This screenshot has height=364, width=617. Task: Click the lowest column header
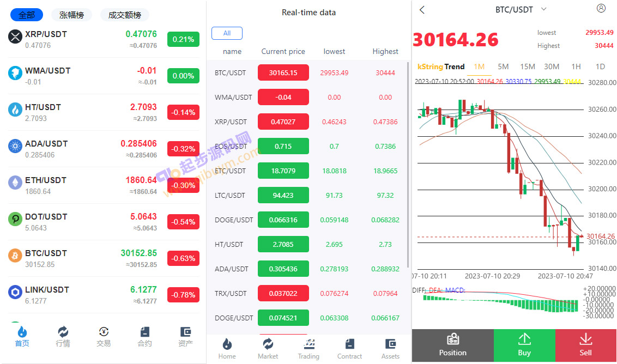(334, 52)
